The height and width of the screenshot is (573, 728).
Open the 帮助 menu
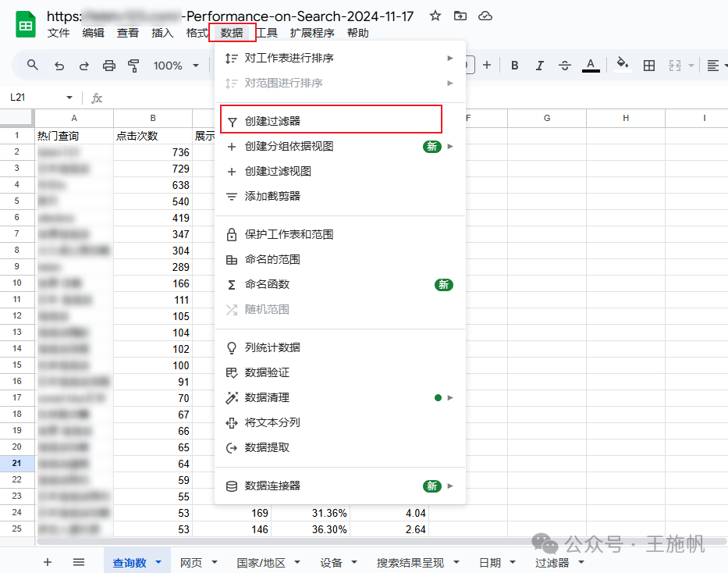click(x=358, y=33)
